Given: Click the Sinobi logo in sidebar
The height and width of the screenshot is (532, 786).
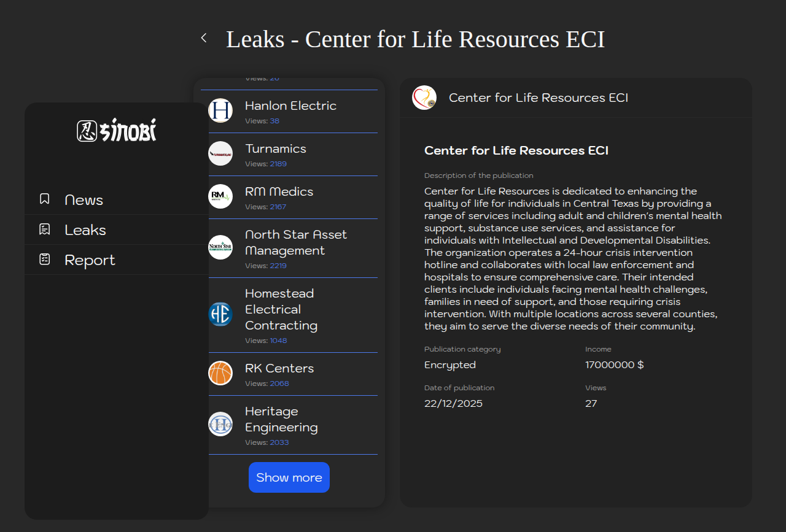Looking at the screenshot, I should tap(117, 131).
